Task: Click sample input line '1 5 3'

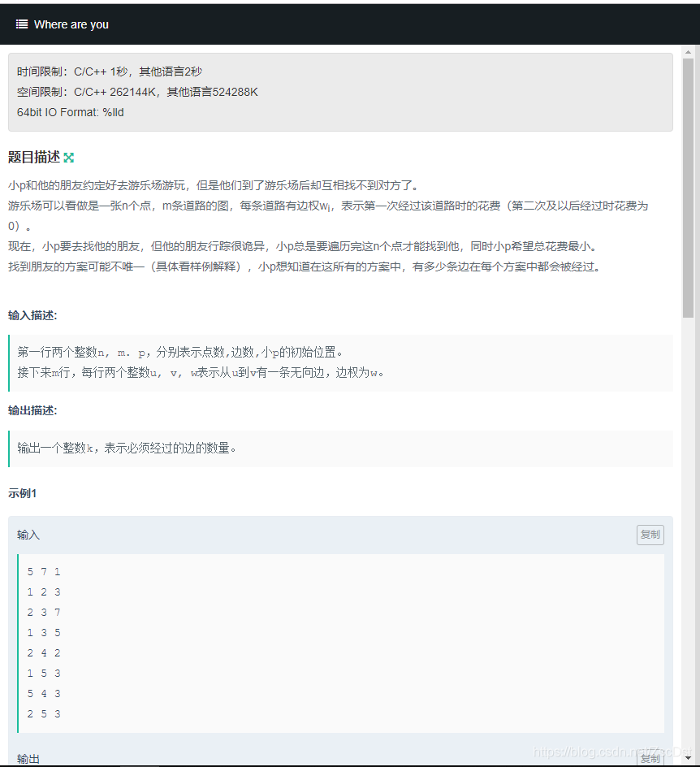Action: click(x=44, y=674)
